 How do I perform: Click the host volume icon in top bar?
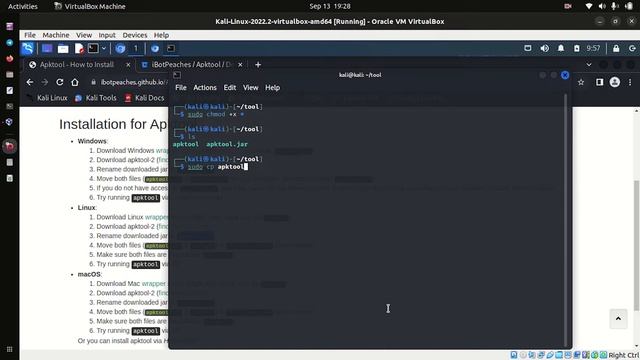602,6
